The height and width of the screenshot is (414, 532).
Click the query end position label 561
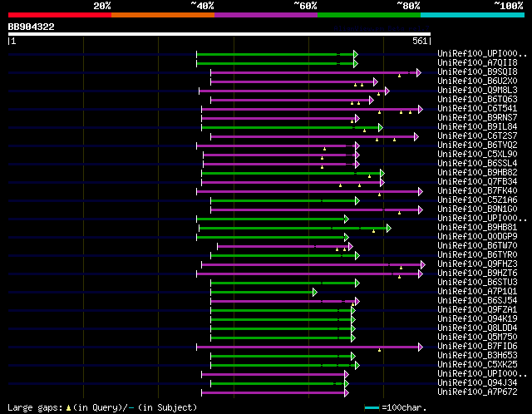coord(420,41)
